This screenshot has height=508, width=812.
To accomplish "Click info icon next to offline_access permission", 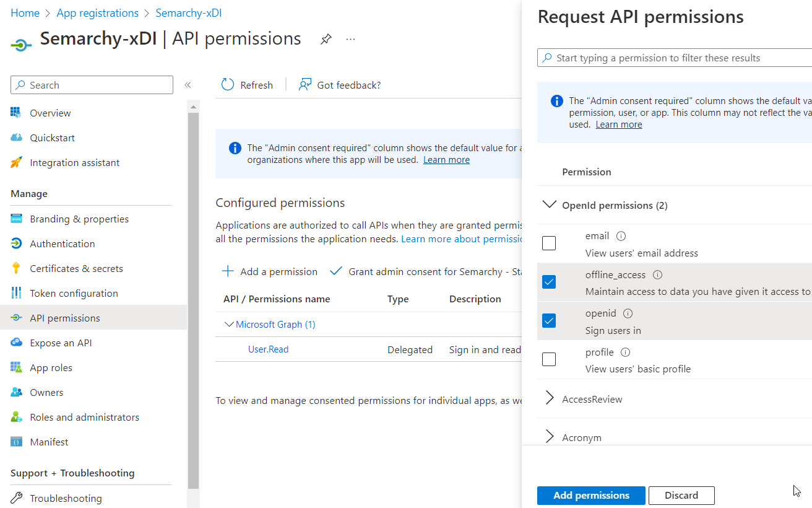I will [658, 274].
